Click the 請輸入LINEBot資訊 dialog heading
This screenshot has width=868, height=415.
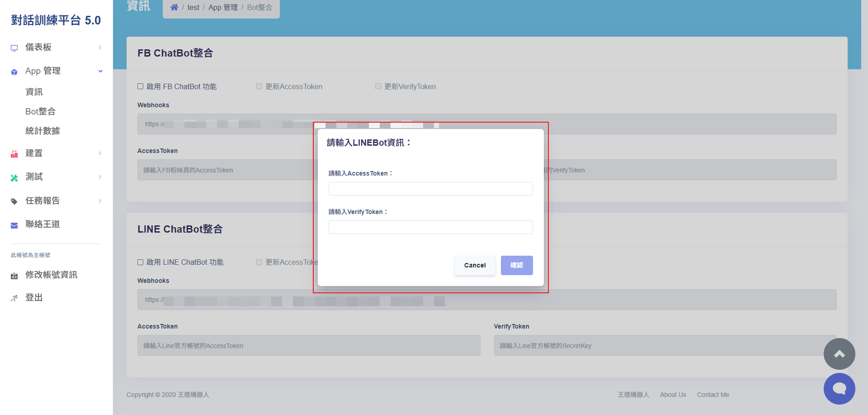pyautogui.click(x=369, y=143)
